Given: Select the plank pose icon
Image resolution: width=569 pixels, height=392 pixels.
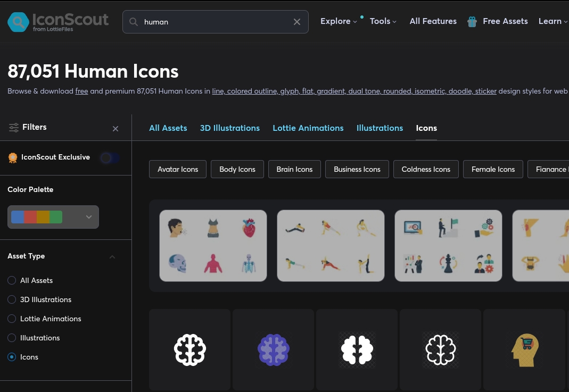Looking at the screenshot, I should pos(295,263).
